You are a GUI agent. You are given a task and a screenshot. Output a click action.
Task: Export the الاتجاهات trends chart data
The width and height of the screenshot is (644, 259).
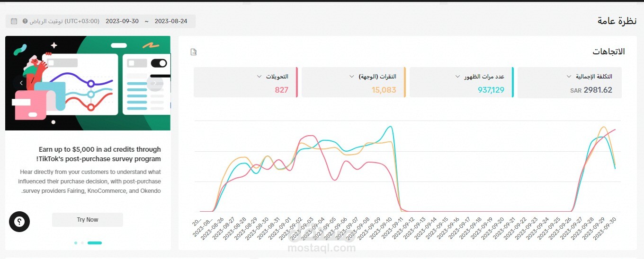point(193,52)
